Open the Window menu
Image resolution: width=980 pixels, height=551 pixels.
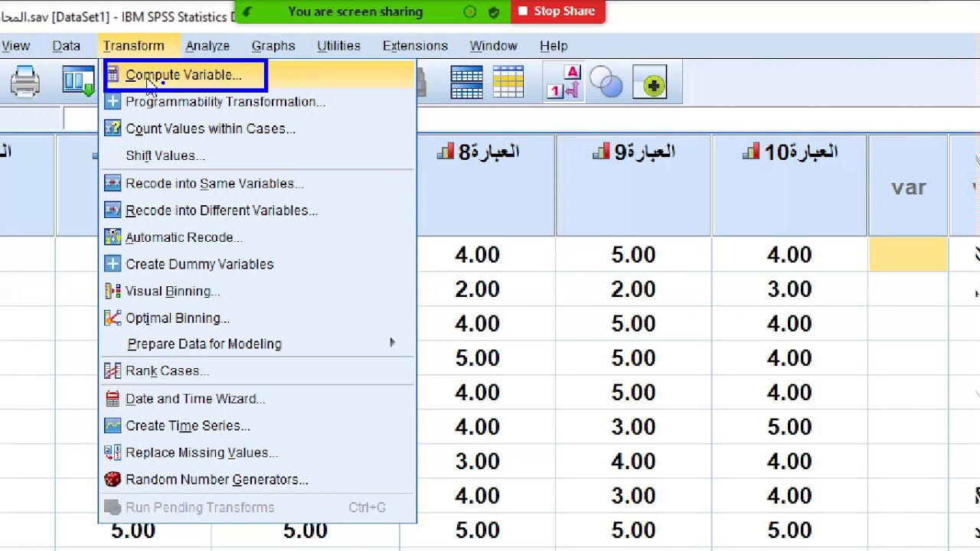[493, 46]
